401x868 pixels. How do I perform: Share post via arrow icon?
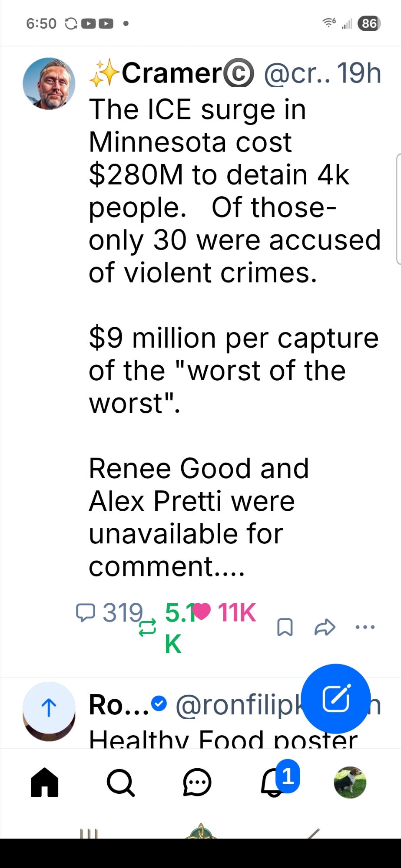point(325,627)
